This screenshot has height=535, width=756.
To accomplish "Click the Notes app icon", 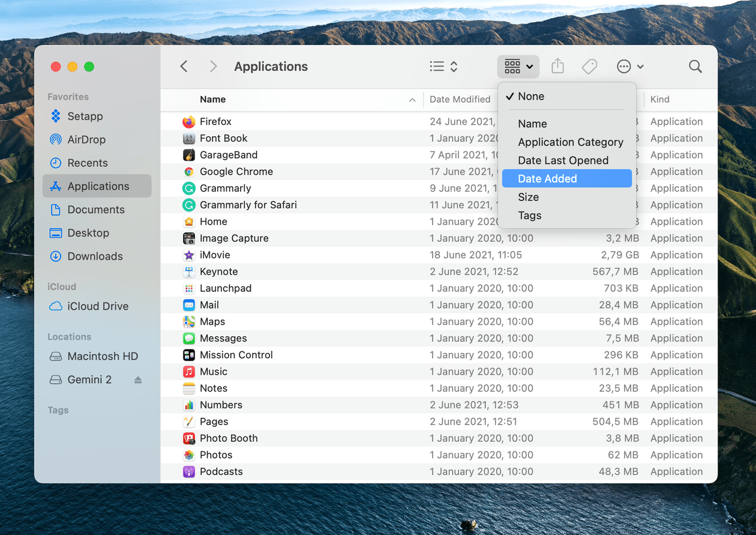I will 189,388.
